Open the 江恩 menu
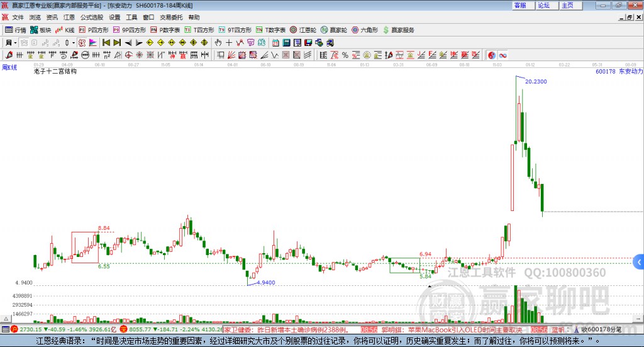Image resolution: width=644 pixels, height=347 pixels. [x=69, y=17]
